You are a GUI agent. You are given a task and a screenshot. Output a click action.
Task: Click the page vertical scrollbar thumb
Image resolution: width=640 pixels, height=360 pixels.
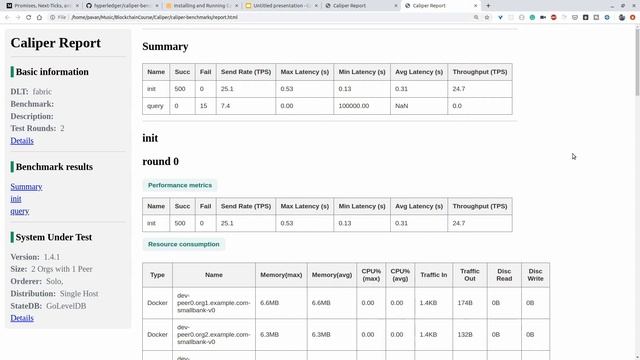tap(637, 61)
